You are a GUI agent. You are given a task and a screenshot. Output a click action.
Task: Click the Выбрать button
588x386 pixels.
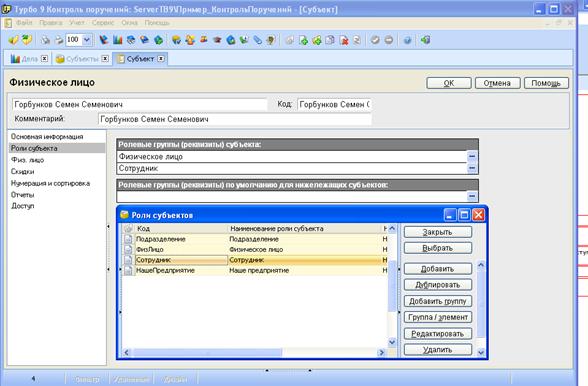tap(438, 248)
